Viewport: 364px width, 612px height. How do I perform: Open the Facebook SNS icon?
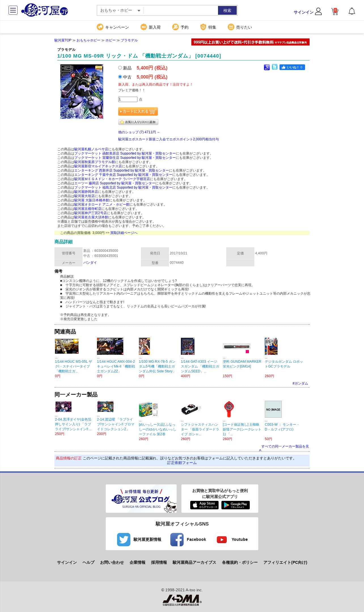pyautogui.click(x=177, y=539)
